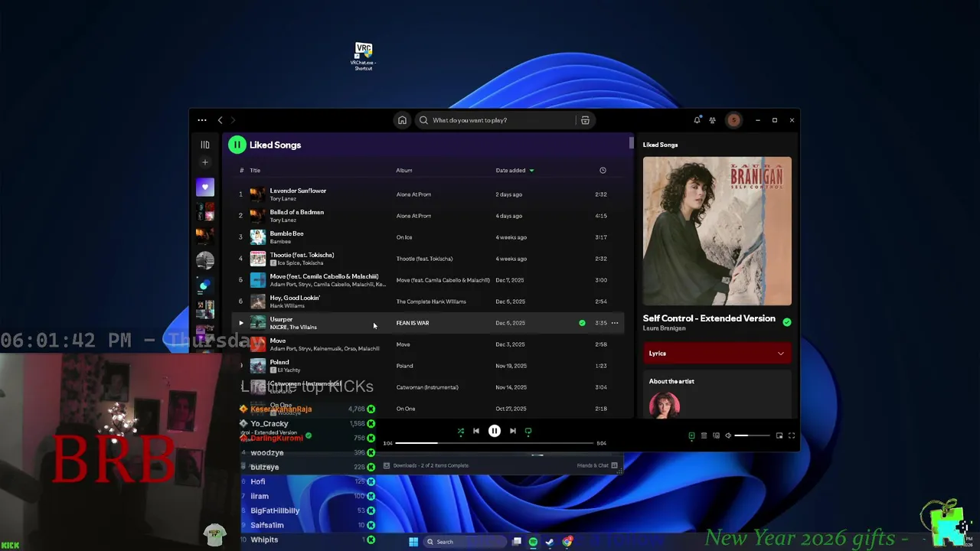The height and width of the screenshot is (551, 980).
Task: Open Laura Branigan artist link
Action: [x=664, y=328]
